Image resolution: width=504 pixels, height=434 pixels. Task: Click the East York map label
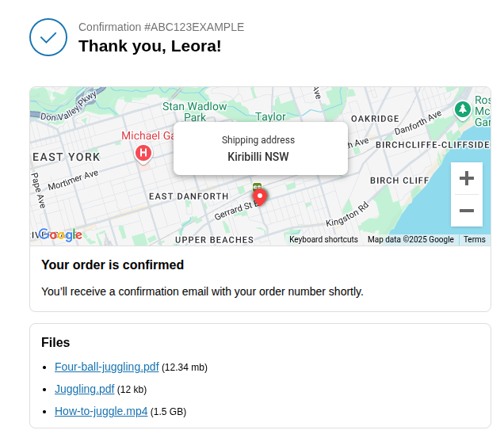pyautogui.click(x=67, y=157)
